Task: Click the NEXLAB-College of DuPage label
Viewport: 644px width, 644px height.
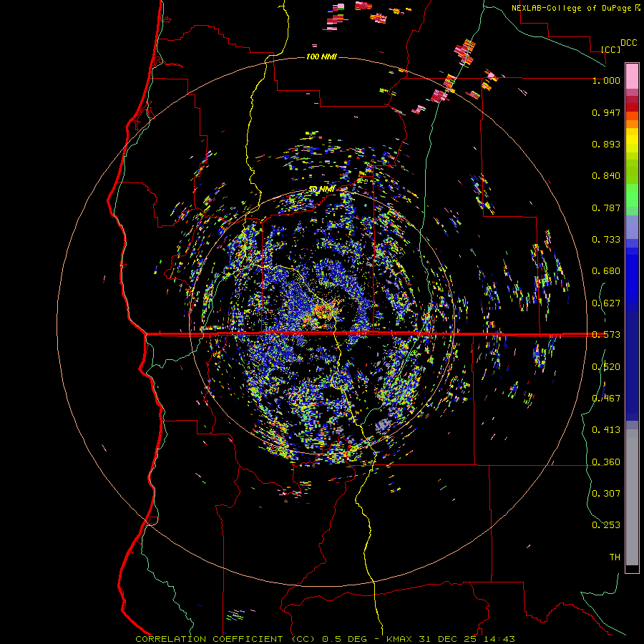Action: click(x=572, y=8)
